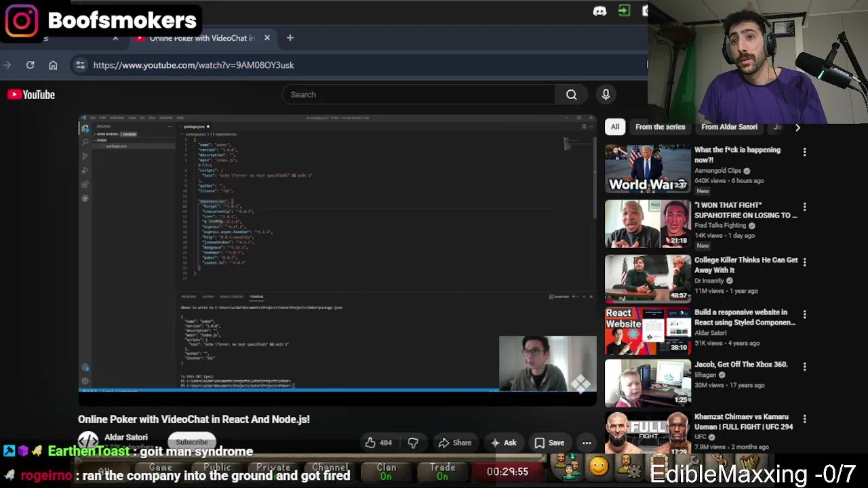Reload the YouTube page in the browser
The height and width of the screenshot is (488, 868).
[30, 65]
